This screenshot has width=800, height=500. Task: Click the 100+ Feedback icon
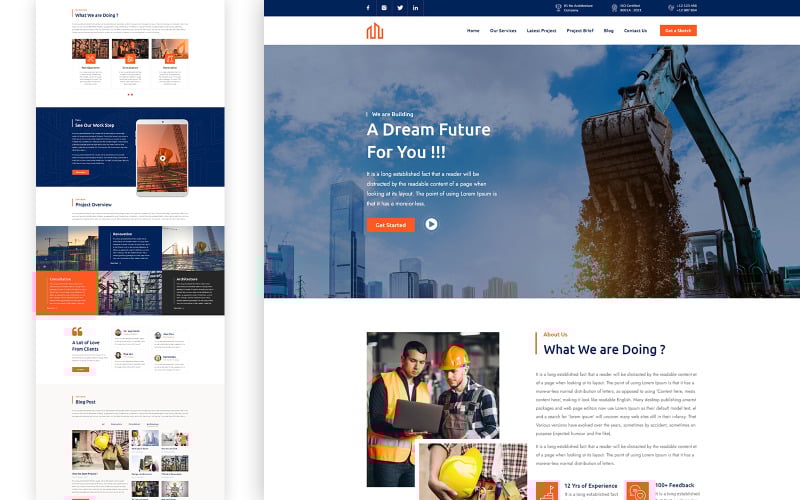pyautogui.click(x=637, y=491)
